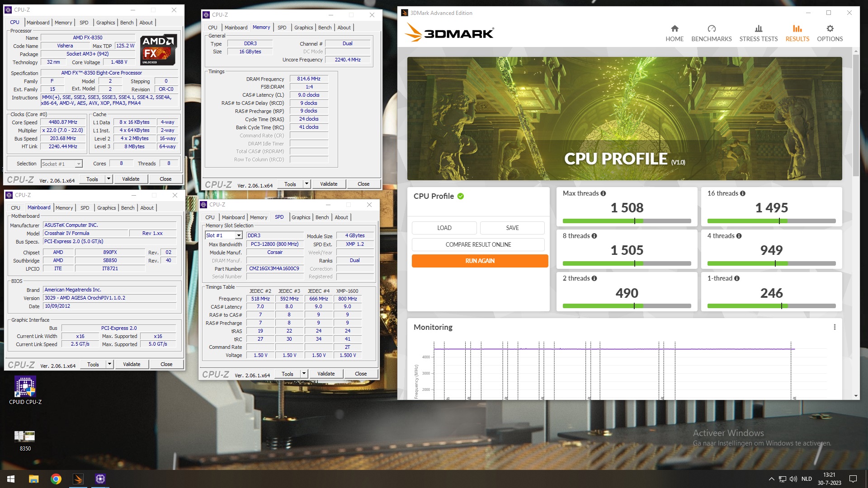Viewport: 868px width, 488px height.
Task: Click input language NLD indicator
Action: pyautogui.click(x=807, y=479)
